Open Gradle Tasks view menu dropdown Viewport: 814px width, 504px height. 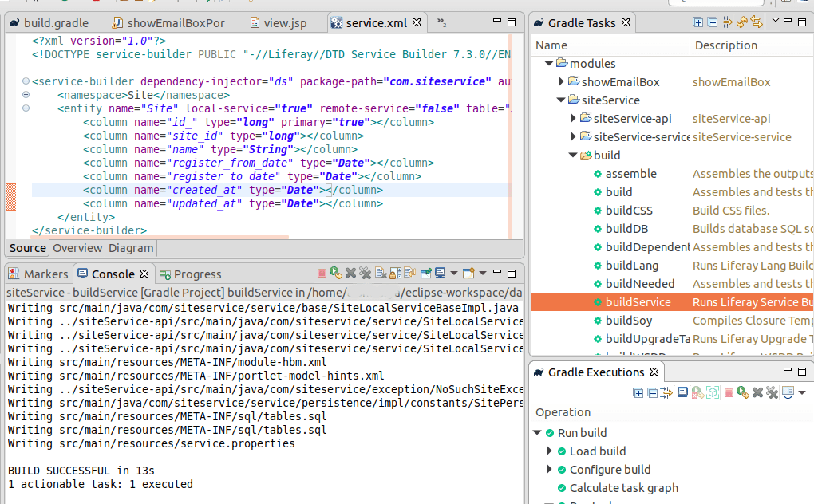pyautogui.click(x=776, y=21)
